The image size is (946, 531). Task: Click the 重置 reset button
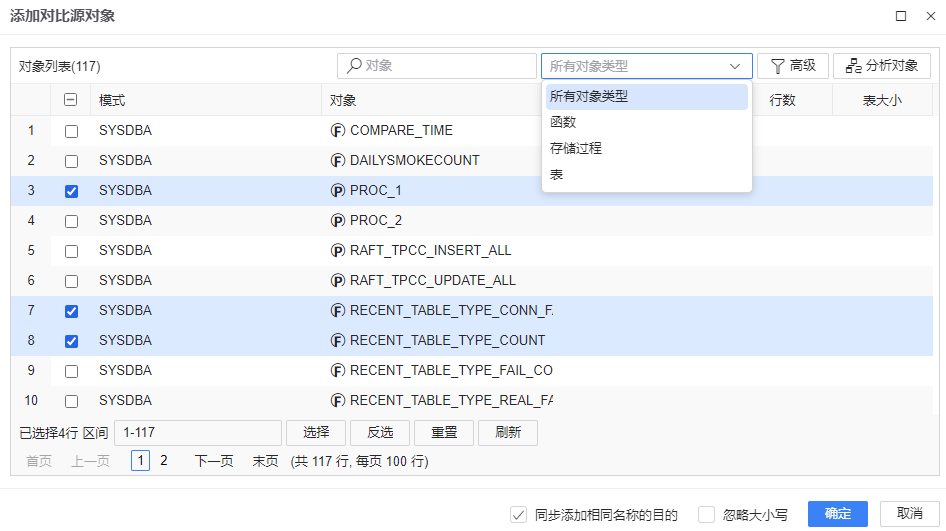point(443,433)
